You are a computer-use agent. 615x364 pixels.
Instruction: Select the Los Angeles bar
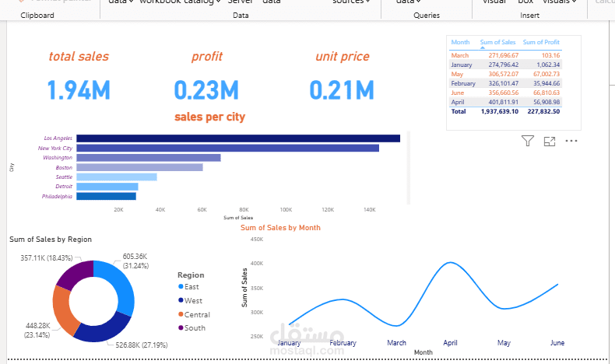pos(238,138)
